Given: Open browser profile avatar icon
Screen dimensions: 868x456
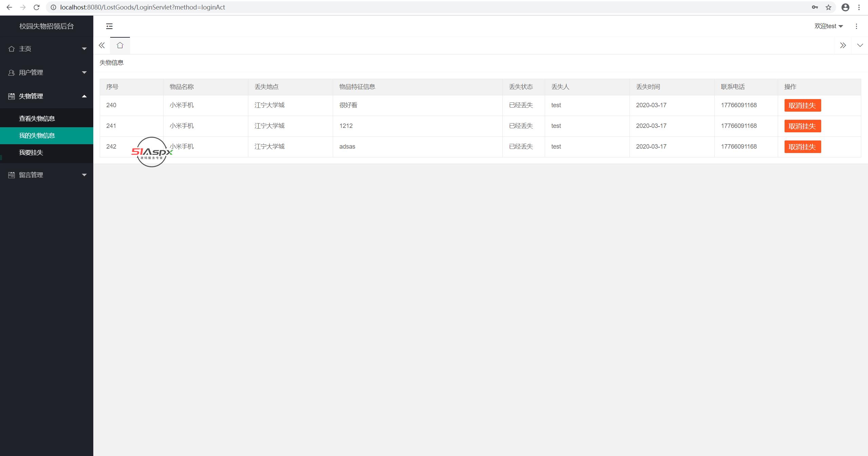Looking at the screenshot, I should pos(845,7).
